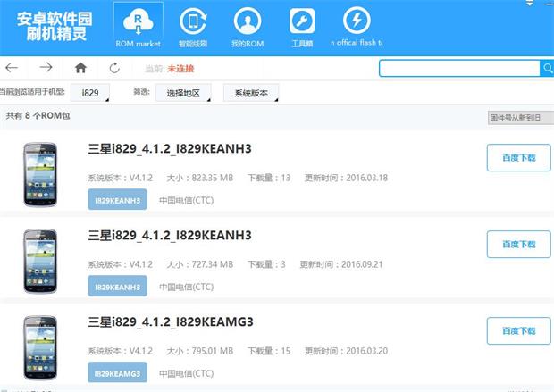Screen dimensions: 554x392
Task: Open the 工具箱 toolbox tab
Action: click(302, 28)
